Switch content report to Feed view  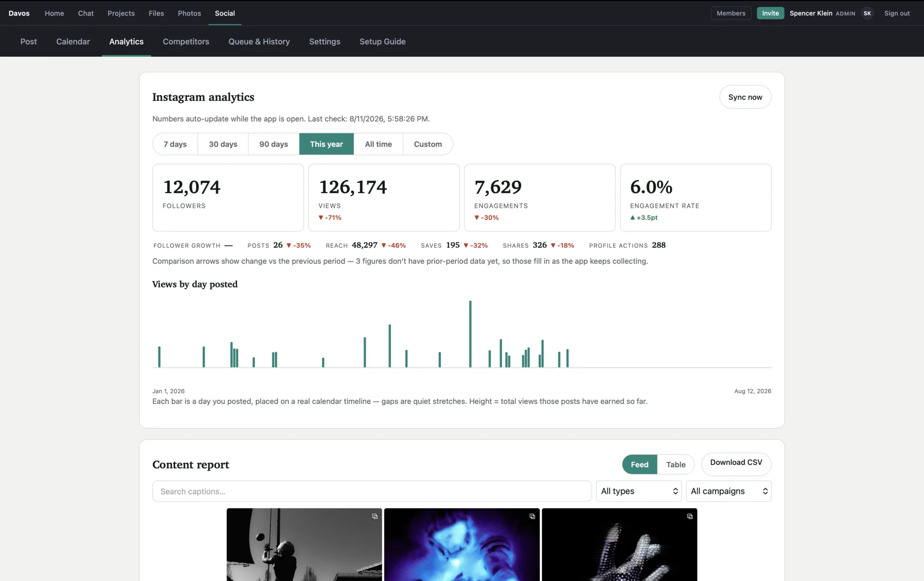tap(640, 465)
